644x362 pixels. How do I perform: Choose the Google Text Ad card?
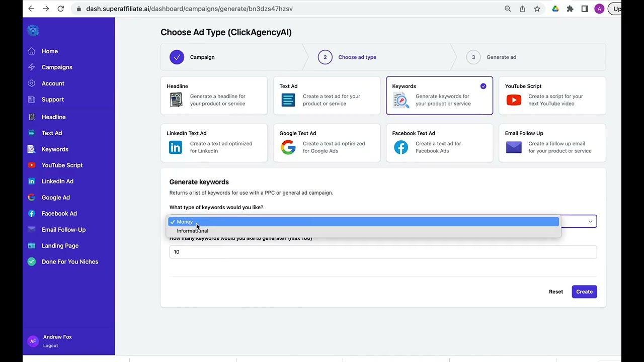327,143
